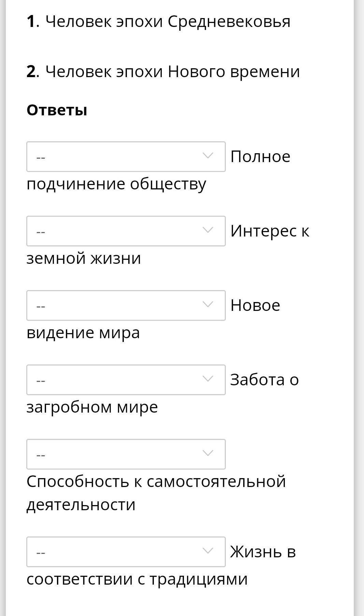Click the 'земной жизни' label text
This screenshot has height=616, width=364.
(84, 258)
